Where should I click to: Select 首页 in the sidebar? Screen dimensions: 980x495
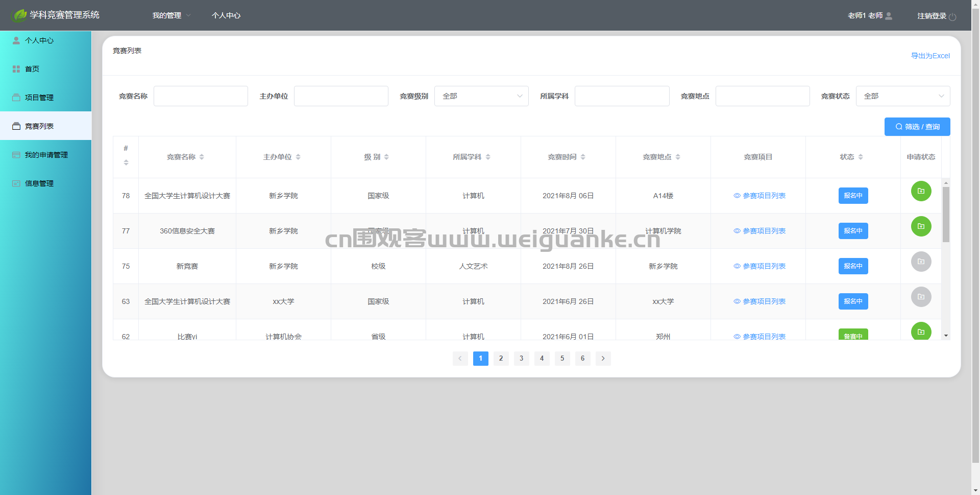pyautogui.click(x=45, y=69)
